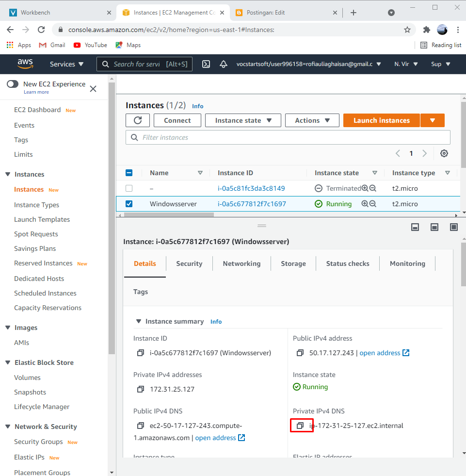Open table preferences gear icon
466x476 pixels.
(x=444, y=153)
